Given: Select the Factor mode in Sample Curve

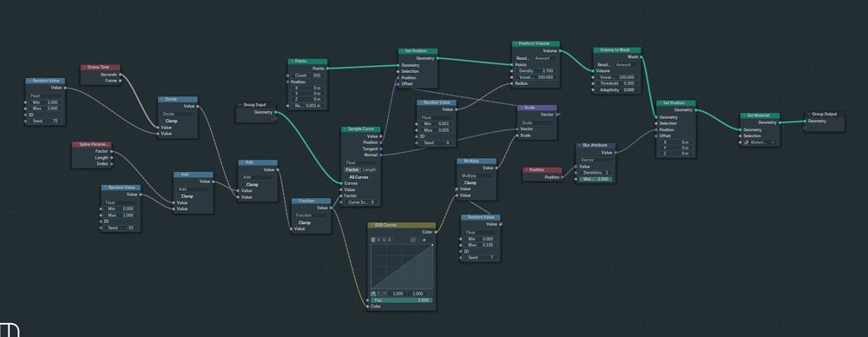Looking at the screenshot, I should coord(352,169).
